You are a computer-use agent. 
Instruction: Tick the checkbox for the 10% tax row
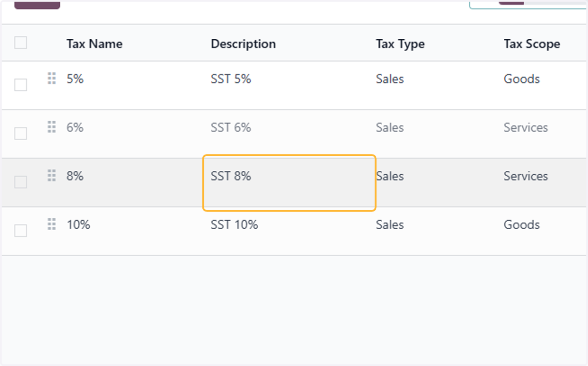(x=21, y=231)
